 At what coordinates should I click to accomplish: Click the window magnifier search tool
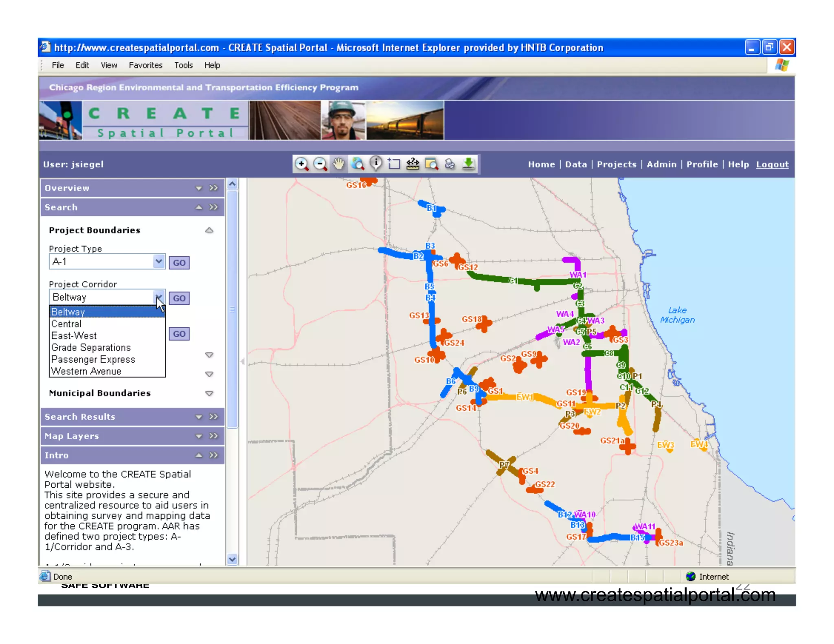(431, 164)
